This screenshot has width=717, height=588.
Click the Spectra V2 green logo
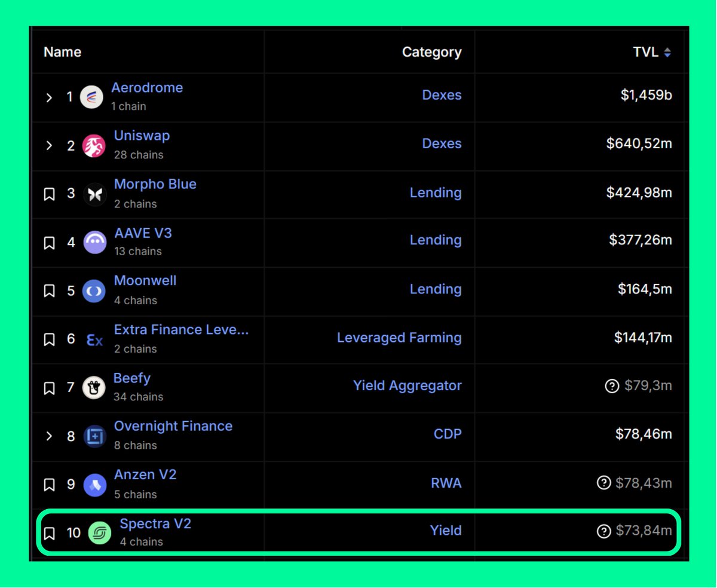(x=100, y=533)
